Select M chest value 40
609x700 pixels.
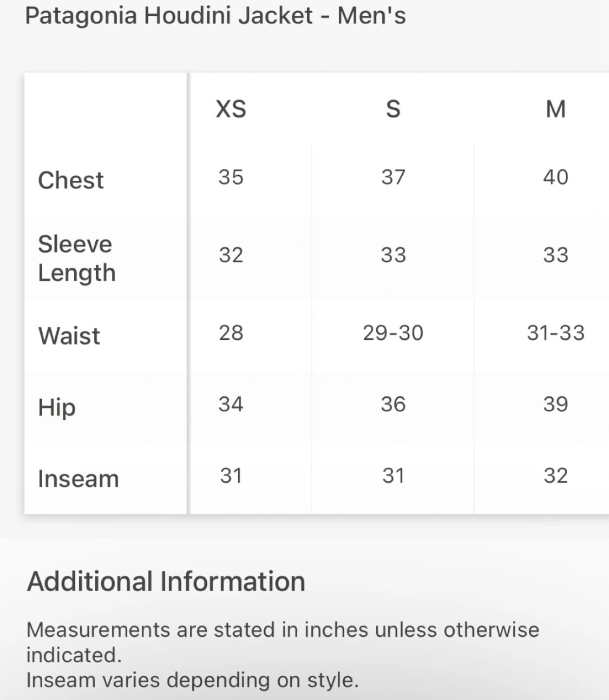point(556,177)
